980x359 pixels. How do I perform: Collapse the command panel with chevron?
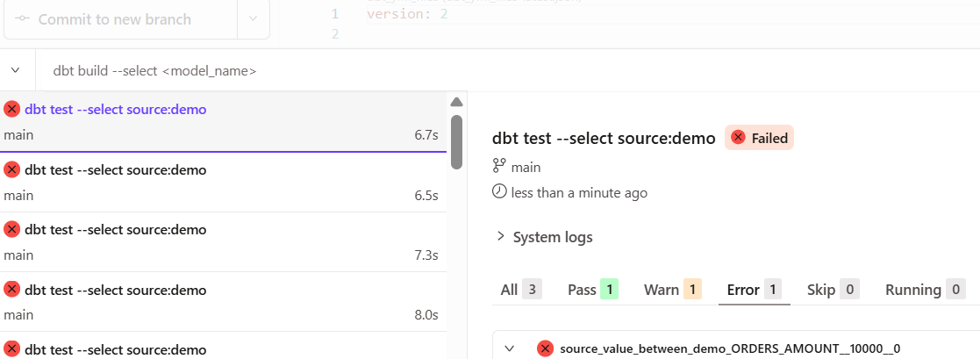17,70
